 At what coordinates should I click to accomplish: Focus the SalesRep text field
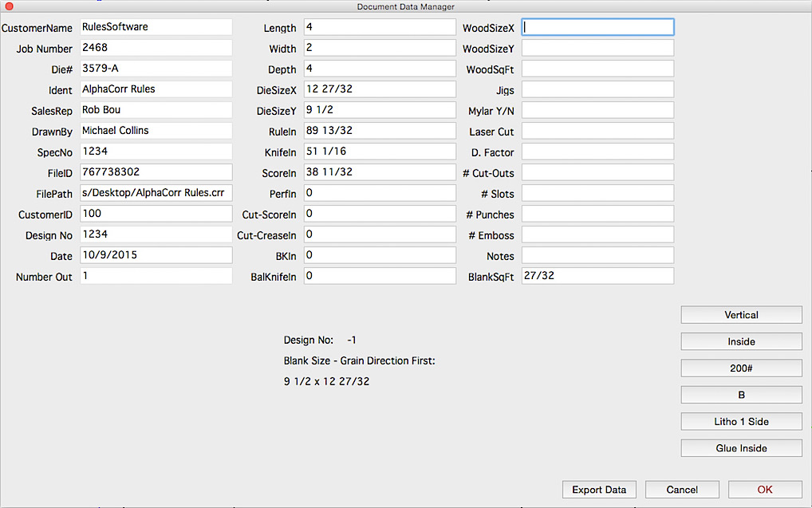click(156, 110)
